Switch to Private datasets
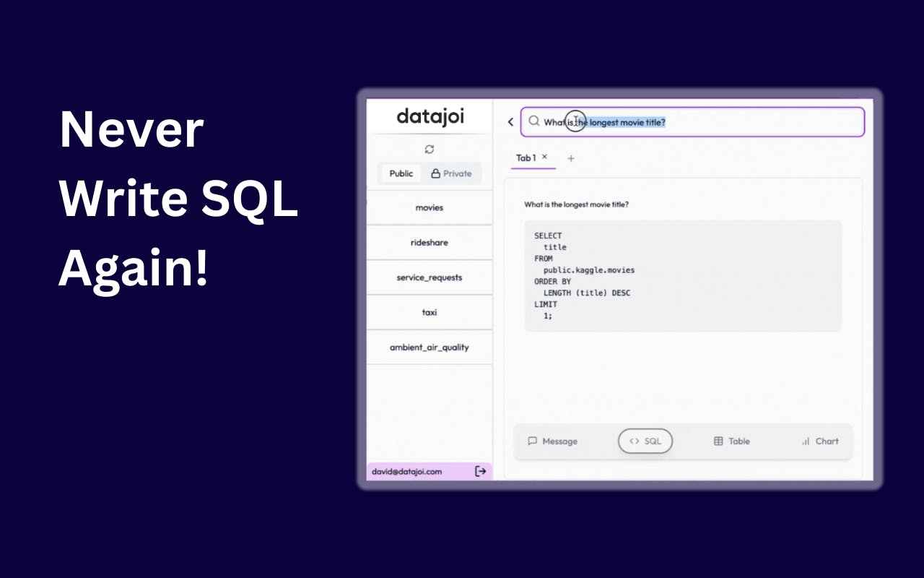Viewport: 924px width, 578px height. point(451,173)
